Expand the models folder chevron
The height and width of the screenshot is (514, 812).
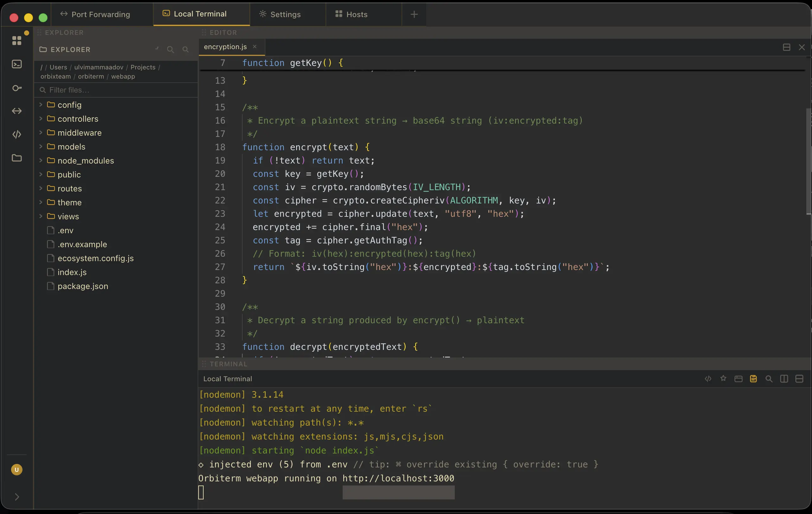[x=41, y=146]
